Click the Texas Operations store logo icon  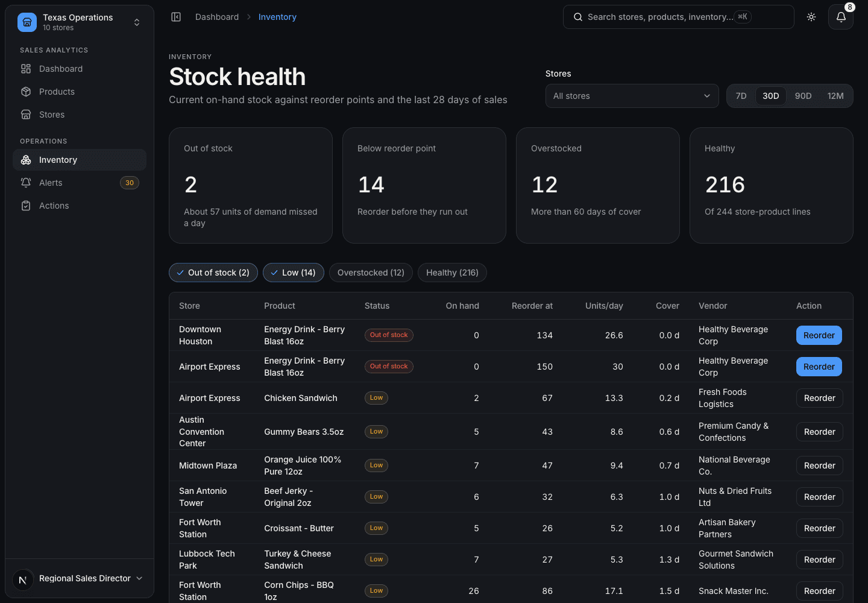coord(27,22)
